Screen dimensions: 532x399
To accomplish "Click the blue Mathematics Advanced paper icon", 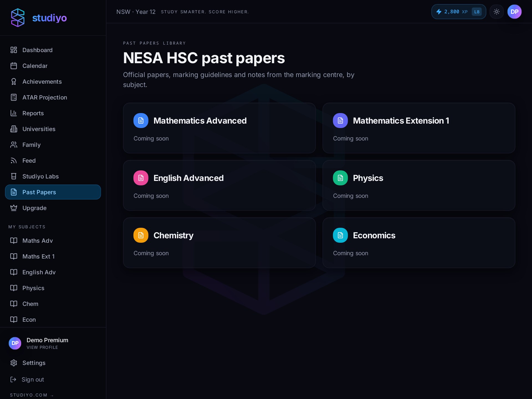I will click(141, 121).
